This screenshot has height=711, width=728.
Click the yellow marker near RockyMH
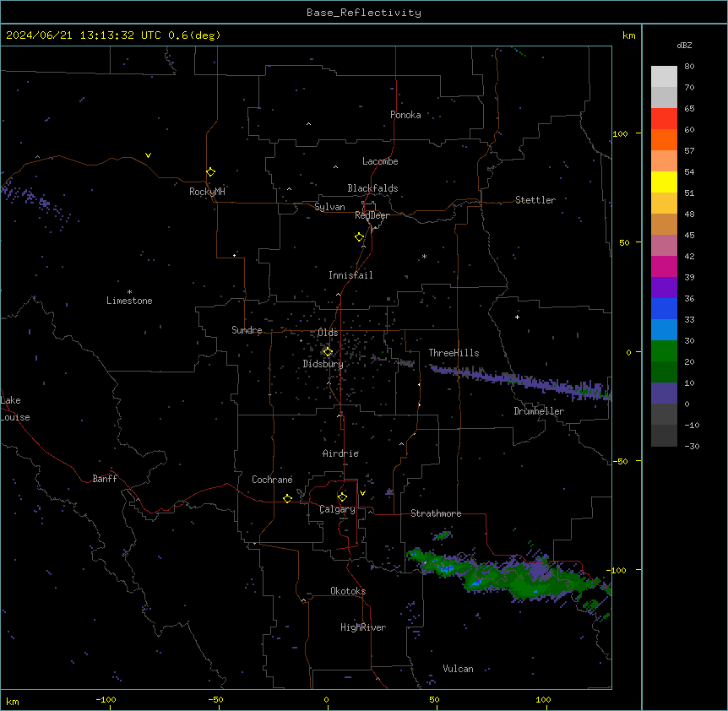210,171
